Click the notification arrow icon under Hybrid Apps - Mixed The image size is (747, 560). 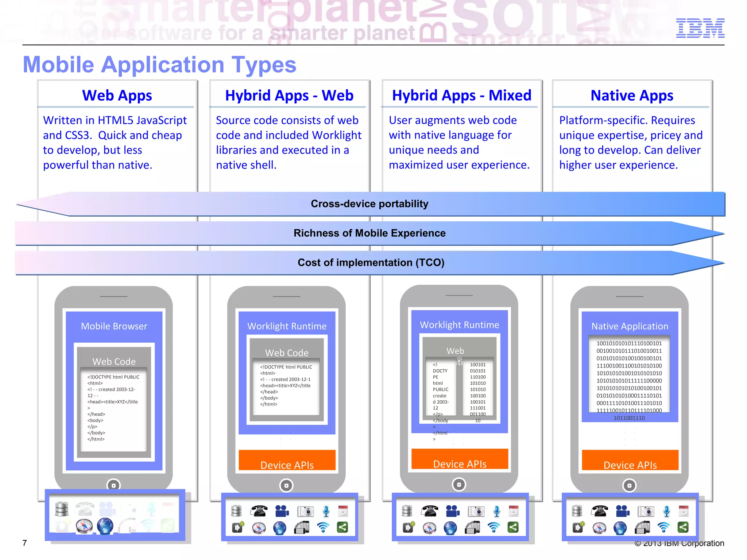(409, 527)
